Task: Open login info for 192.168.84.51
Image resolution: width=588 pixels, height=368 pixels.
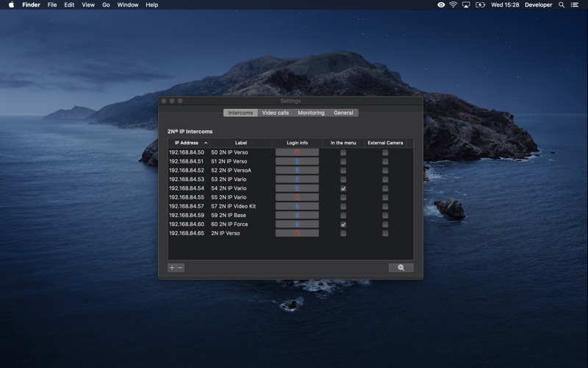Action: click(297, 161)
